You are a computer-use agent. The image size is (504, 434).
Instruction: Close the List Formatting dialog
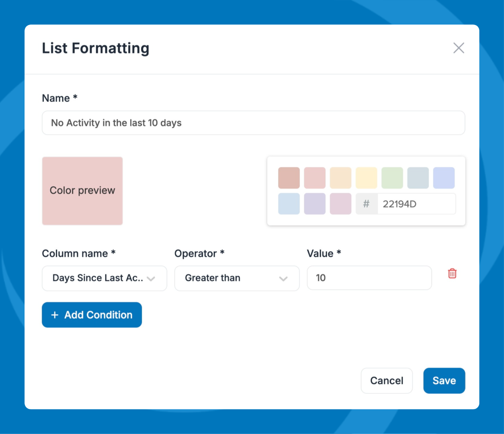click(x=459, y=48)
